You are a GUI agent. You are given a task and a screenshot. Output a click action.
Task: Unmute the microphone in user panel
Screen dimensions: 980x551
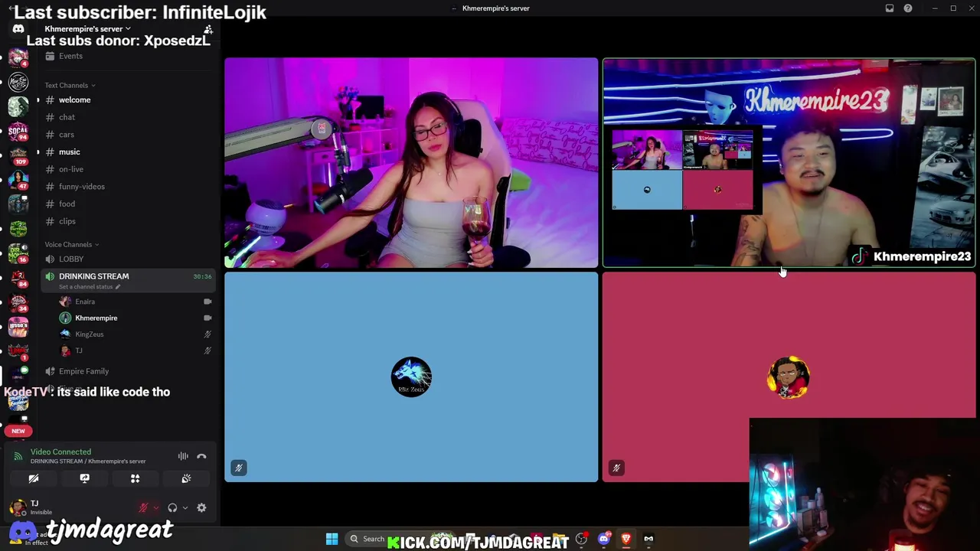pos(142,508)
